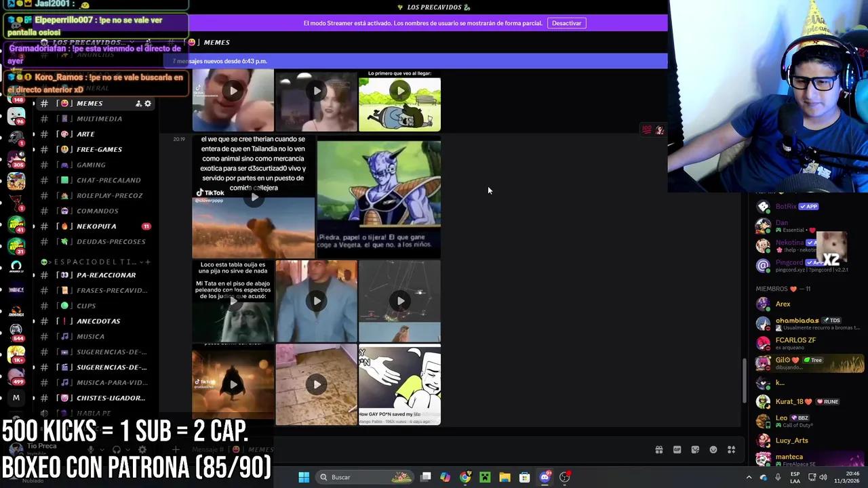Open the server icon with 499 badge
Image resolution: width=868 pixels, height=488 pixels.
click(16, 376)
